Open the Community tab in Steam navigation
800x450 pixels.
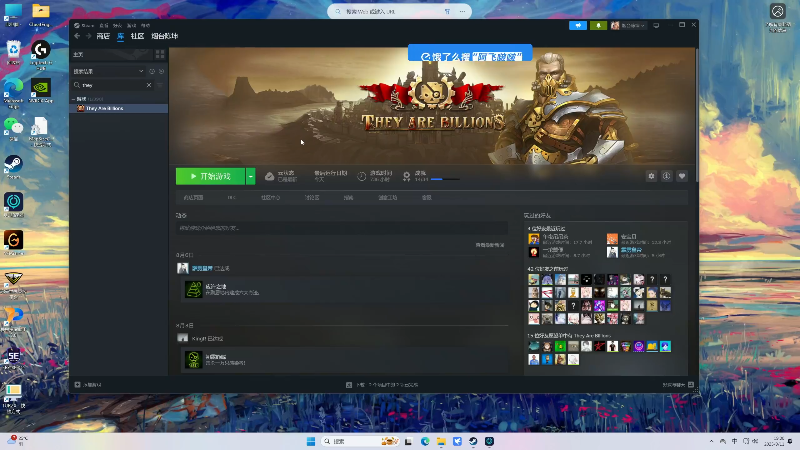point(137,36)
